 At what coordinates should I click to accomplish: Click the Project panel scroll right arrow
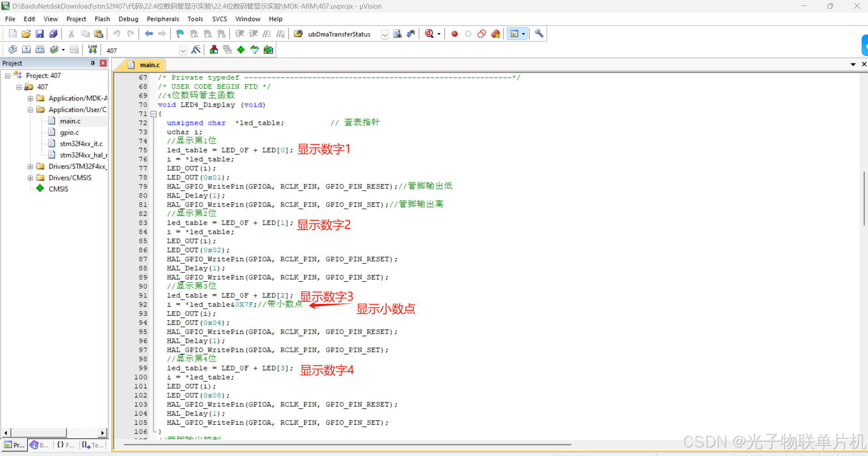tap(103, 433)
